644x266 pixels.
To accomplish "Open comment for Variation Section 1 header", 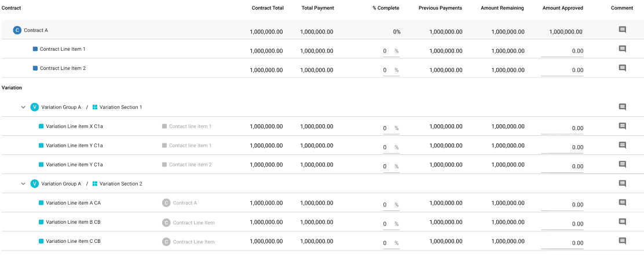I will pos(622,107).
